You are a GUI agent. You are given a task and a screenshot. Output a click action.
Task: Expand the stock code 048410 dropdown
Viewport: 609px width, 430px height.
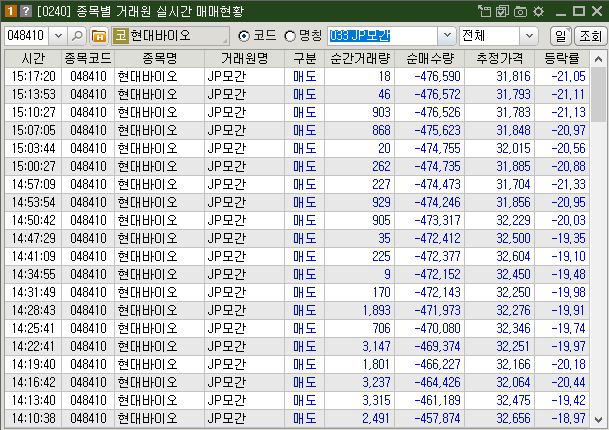click(x=58, y=36)
